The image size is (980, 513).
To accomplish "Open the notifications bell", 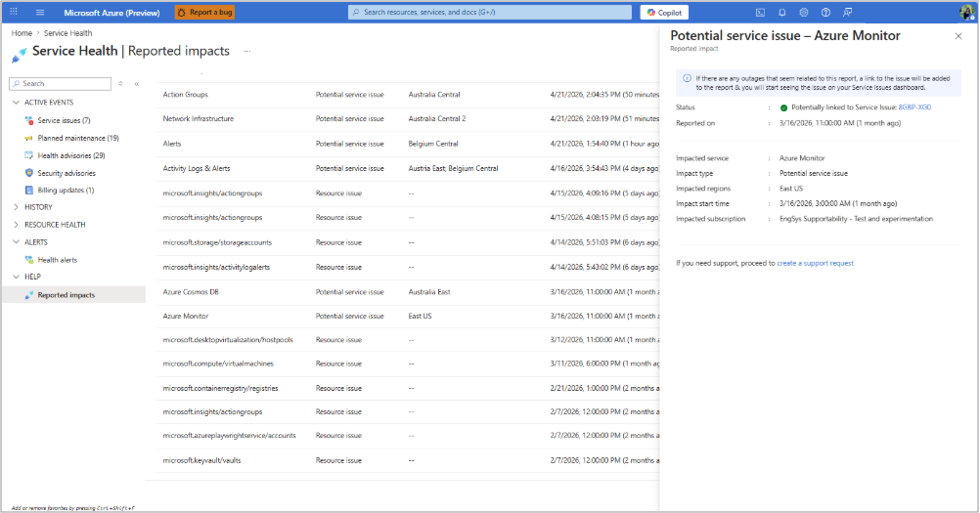I will point(781,12).
